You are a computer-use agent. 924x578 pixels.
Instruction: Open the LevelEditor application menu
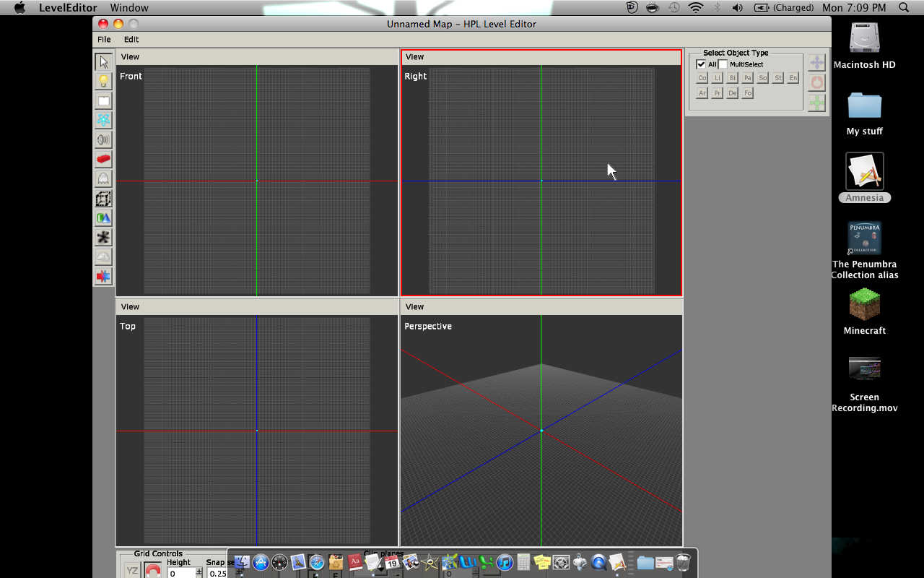tap(69, 8)
